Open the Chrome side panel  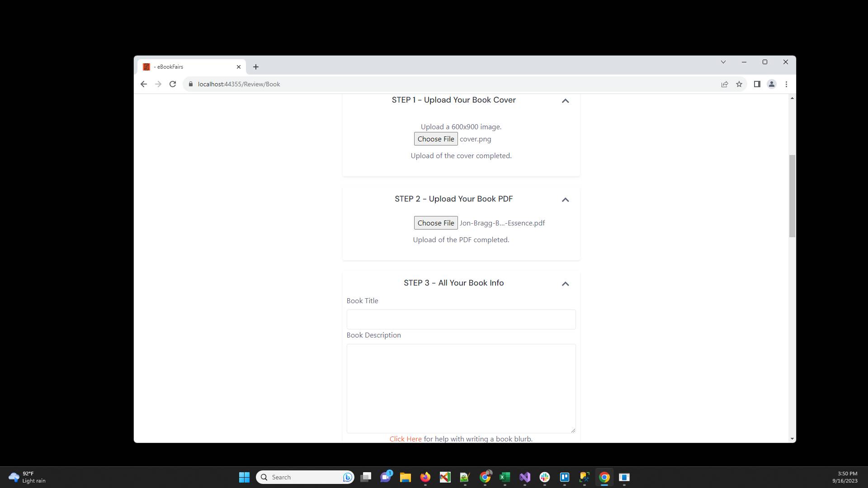coord(757,84)
